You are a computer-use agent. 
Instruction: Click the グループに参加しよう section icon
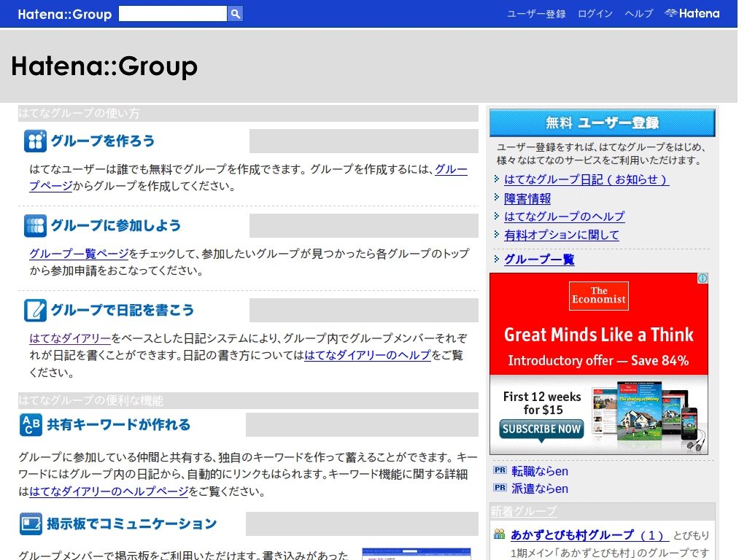coord(35,226)
